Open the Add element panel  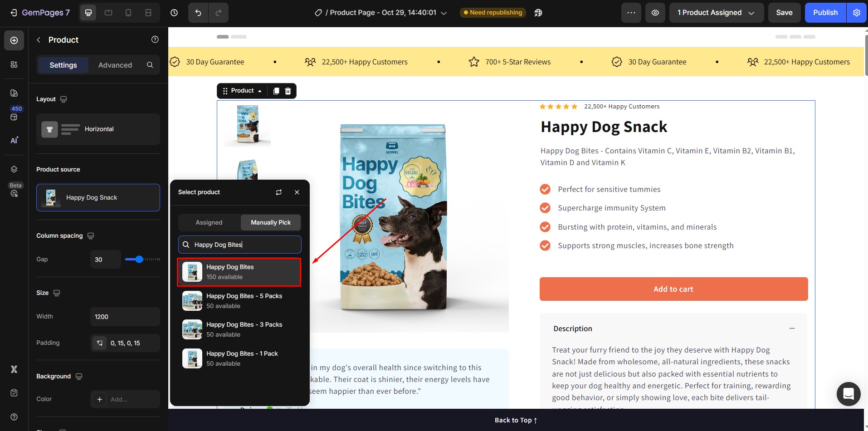14,40
